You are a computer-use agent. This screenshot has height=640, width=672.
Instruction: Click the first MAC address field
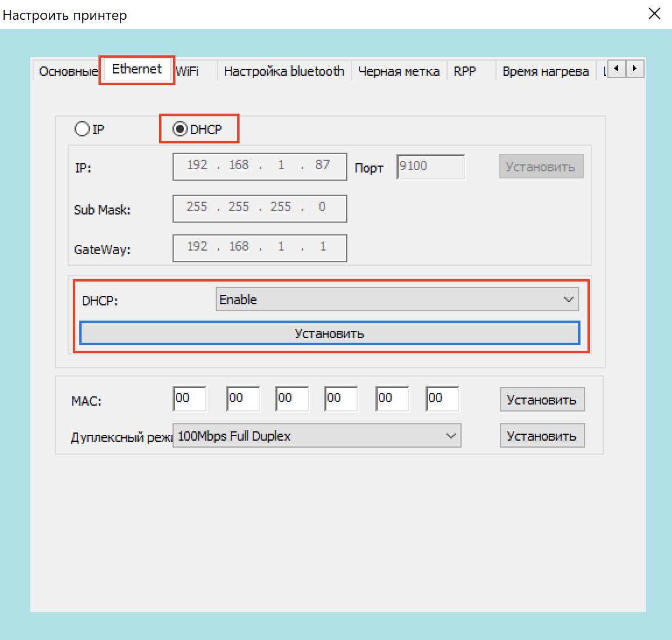tap(190, 399)
